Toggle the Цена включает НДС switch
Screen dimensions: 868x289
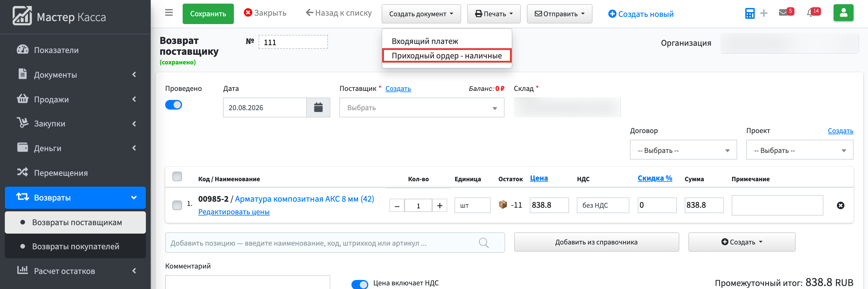(x=360, y=284)
